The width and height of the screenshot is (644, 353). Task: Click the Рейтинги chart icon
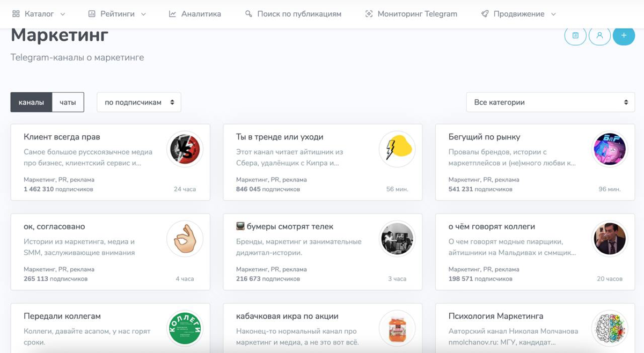coord(92,14)
